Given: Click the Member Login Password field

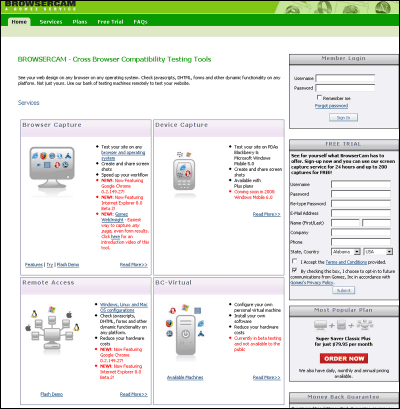Looking at the screenshot, I should coord(345,88).
